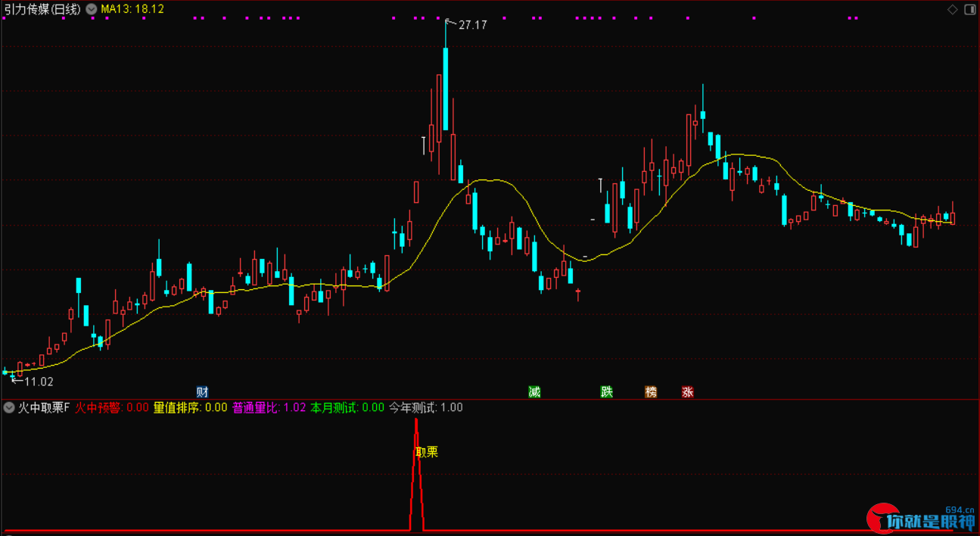
Task: Expand the 火中取栗F indicator panel menu
Action: click(9, 407)
